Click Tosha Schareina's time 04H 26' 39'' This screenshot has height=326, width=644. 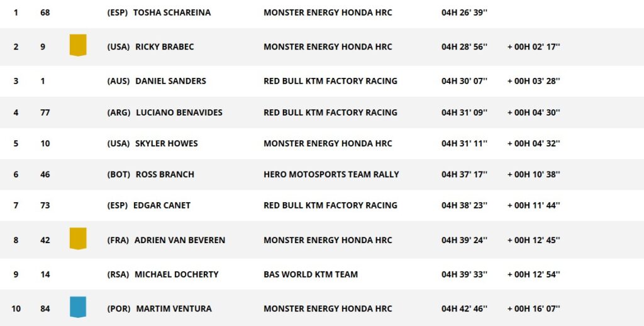[x=465, y=13]
